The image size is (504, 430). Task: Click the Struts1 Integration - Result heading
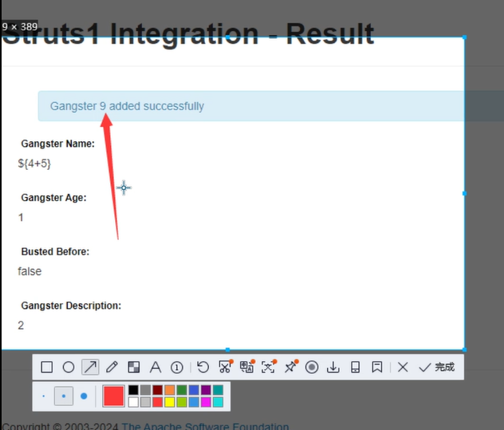(x=187, y=34)
